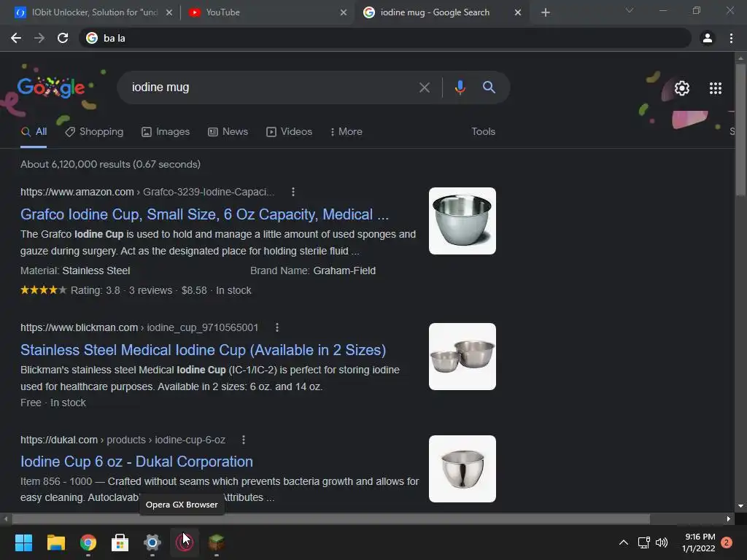Open Microsoft Store from taskbar

(x=120, y=542)
